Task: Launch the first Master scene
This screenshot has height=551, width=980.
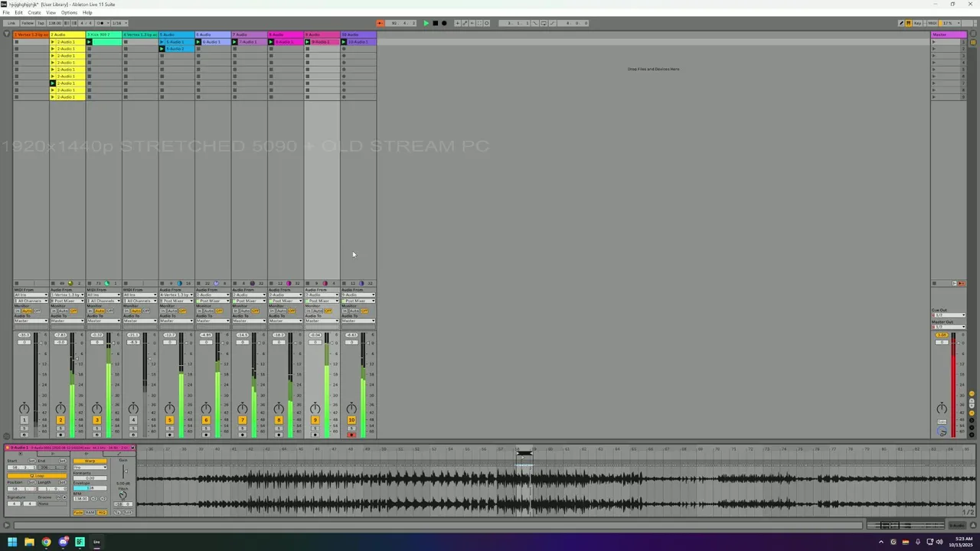Action: pyautogui.click(x=933, y=42)
